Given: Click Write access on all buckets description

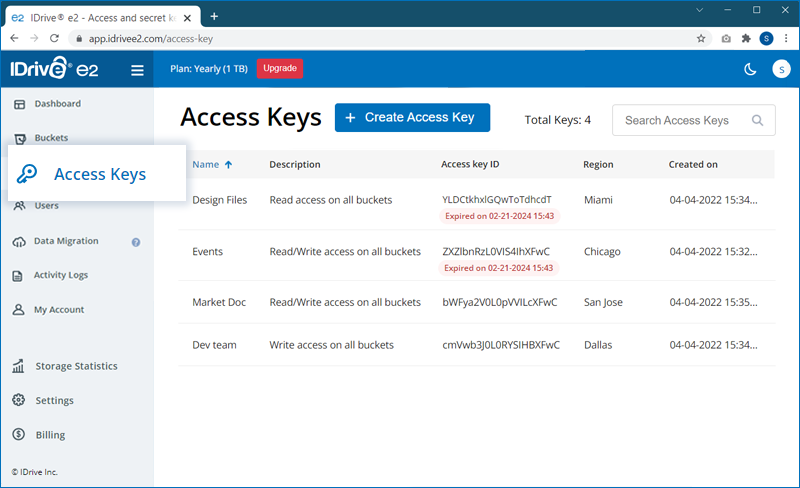Looking at the screenshot, I should point(332,345).
